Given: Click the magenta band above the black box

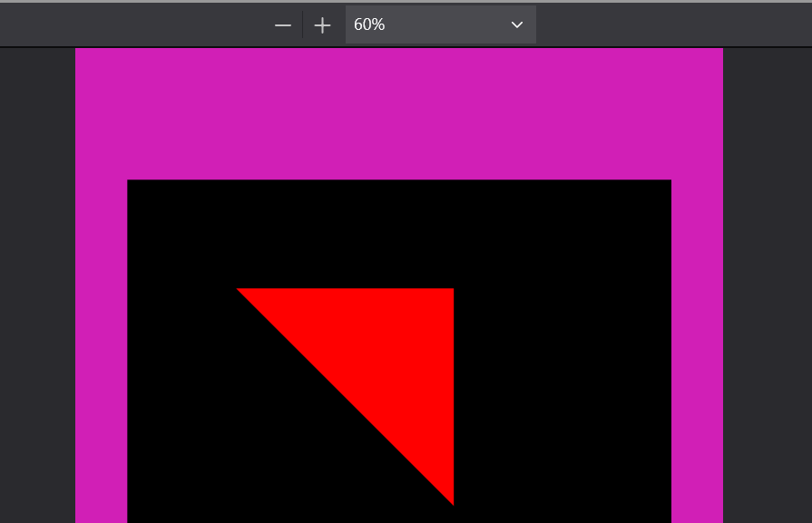Looking at the screenshot, I should click(399, 113).
